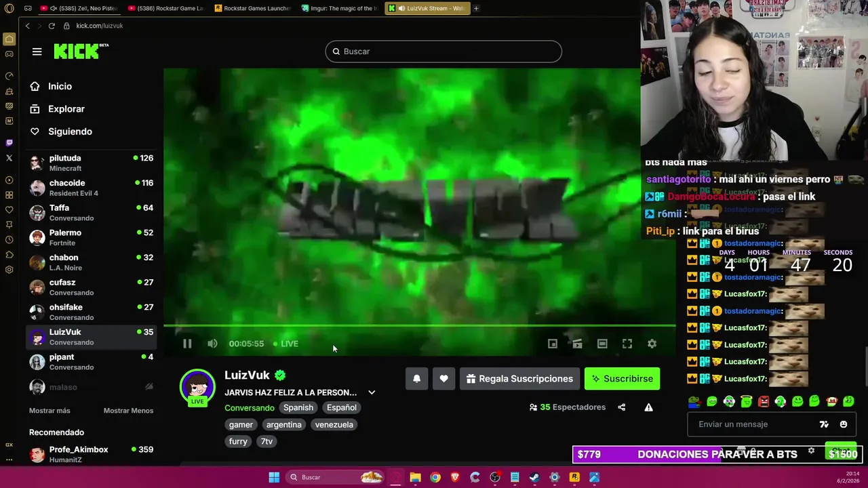Toggle picture-in-picture mini player

[553, 344]
